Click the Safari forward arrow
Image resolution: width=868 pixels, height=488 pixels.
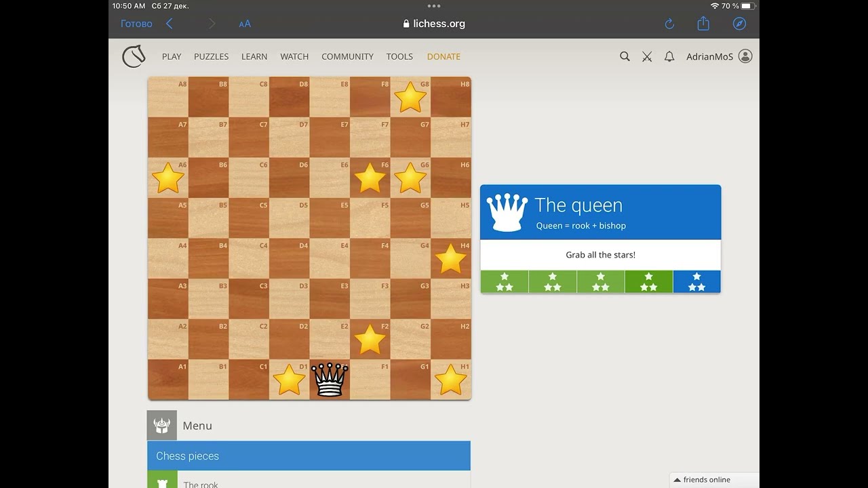212,24
